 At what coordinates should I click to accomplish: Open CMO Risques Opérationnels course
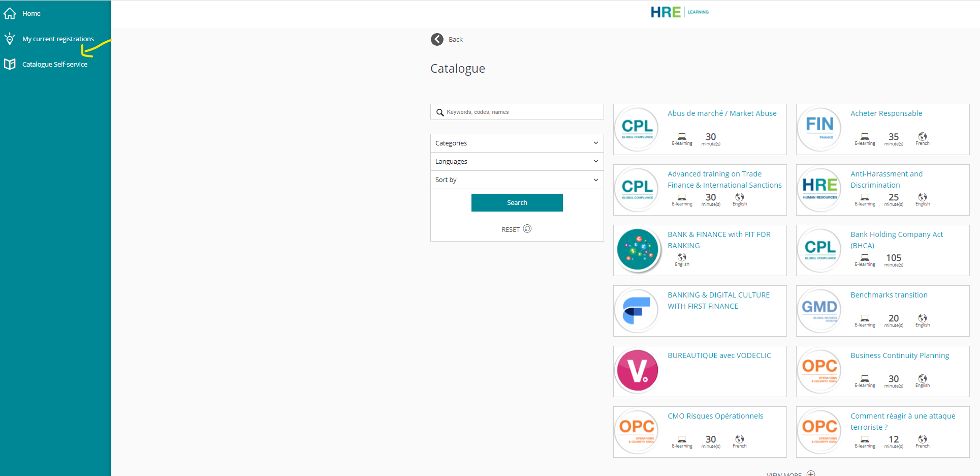click(715, 416)
